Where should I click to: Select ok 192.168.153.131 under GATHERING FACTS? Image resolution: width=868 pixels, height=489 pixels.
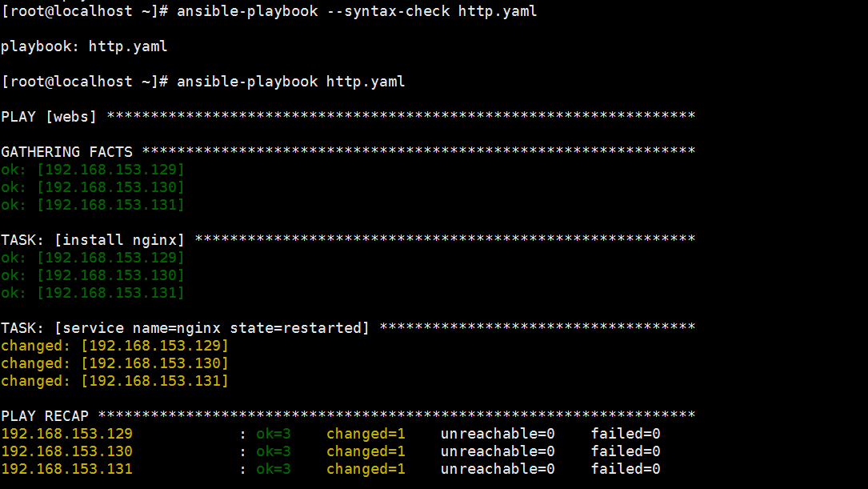coord(93,205)
